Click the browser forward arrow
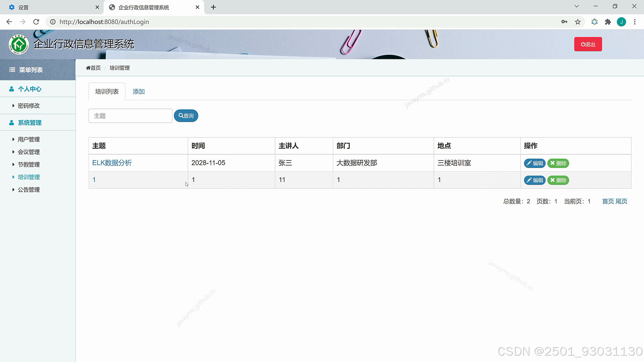 tap(22, 22)
